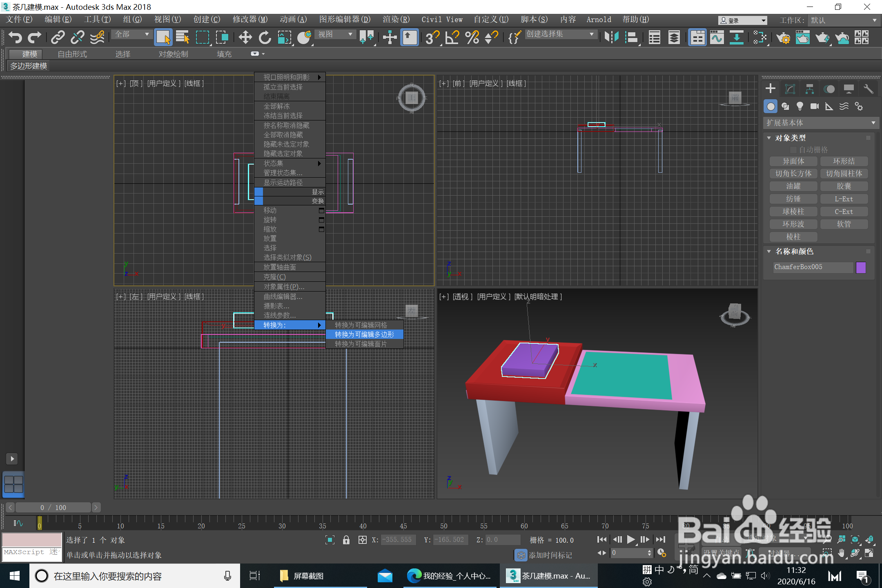Open the Motion panel icon

[x=829, y=89]
